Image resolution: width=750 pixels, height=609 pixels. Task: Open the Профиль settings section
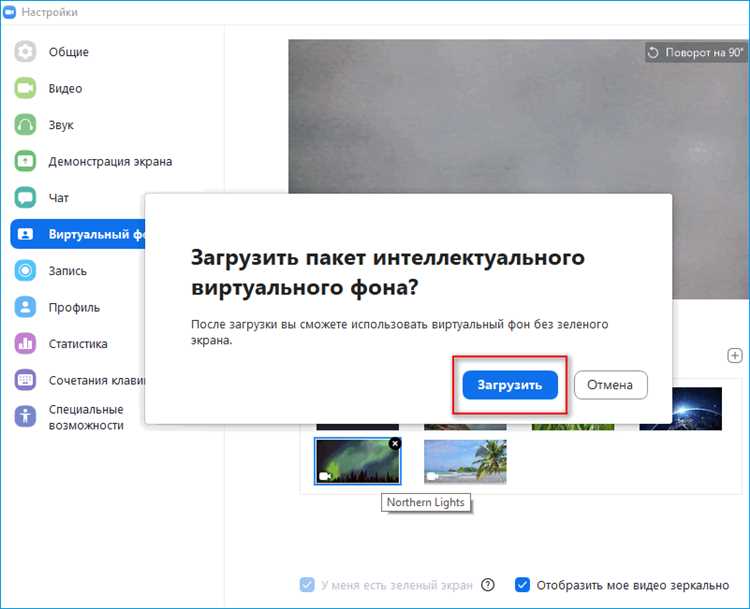pos(74,307)
